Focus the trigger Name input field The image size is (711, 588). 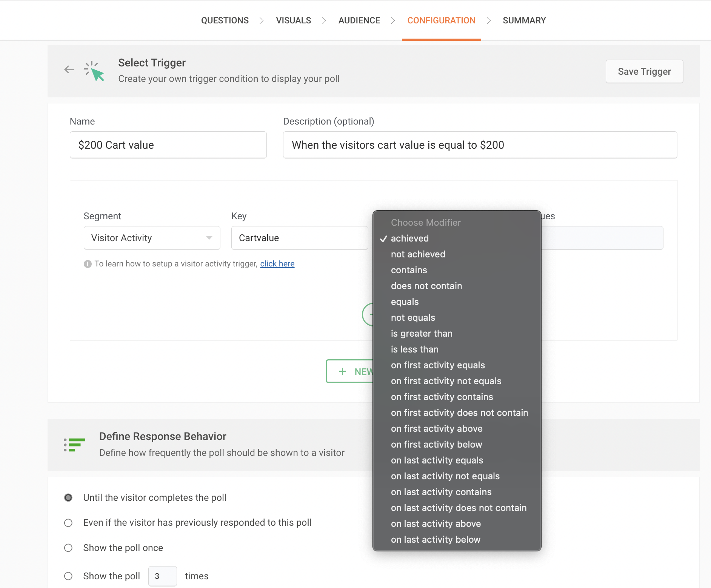pos(168,145)
